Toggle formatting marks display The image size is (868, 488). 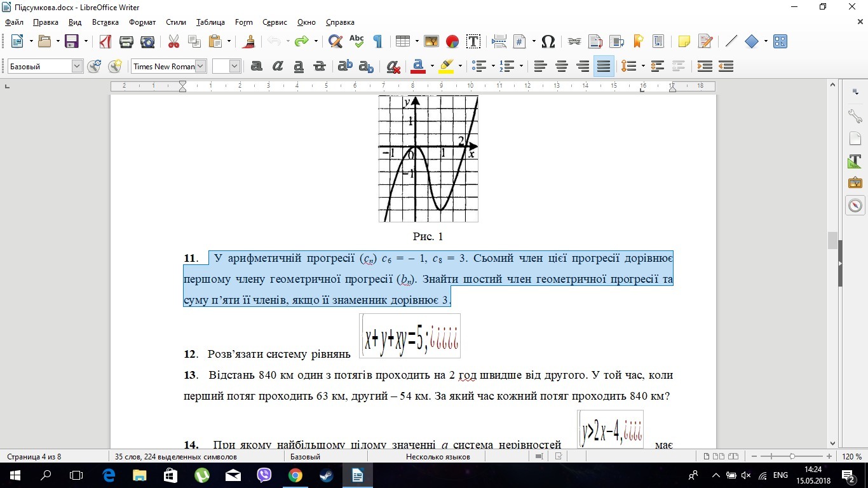click(378, 41)
